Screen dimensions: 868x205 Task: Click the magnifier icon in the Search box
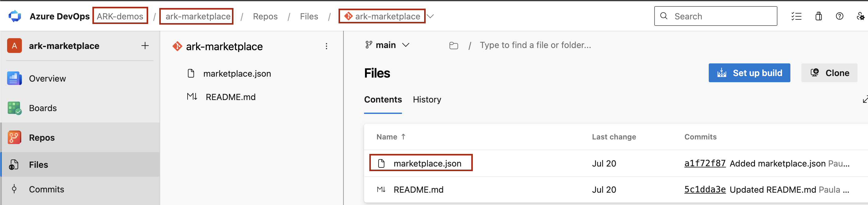point(664,16)
